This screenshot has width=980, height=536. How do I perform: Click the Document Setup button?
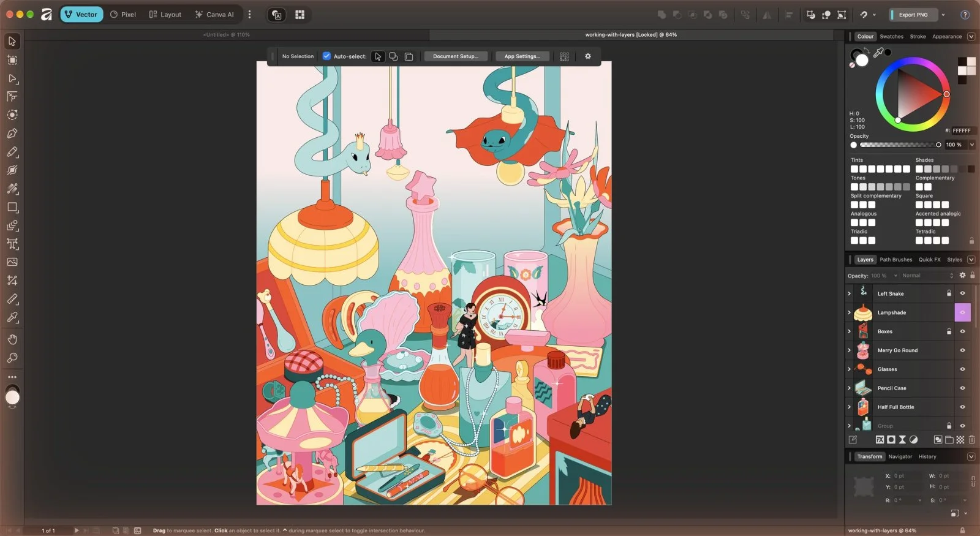[456, 56]
